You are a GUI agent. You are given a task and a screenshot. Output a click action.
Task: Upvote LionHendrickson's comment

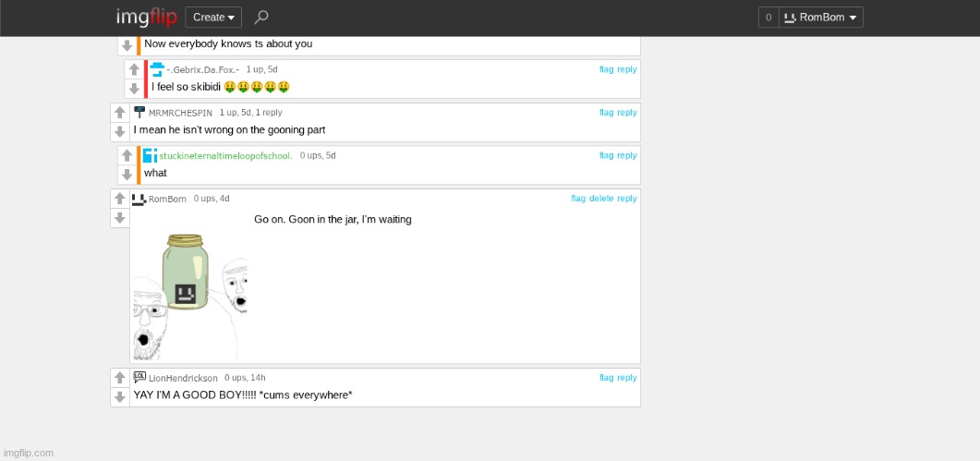(x=119, y=378)
